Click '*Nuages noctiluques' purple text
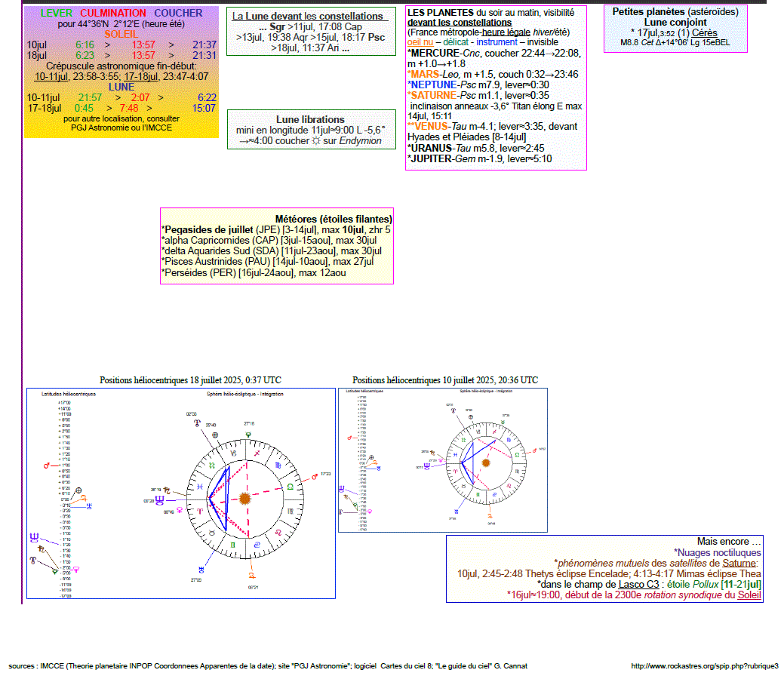 [x=717, y=552]
